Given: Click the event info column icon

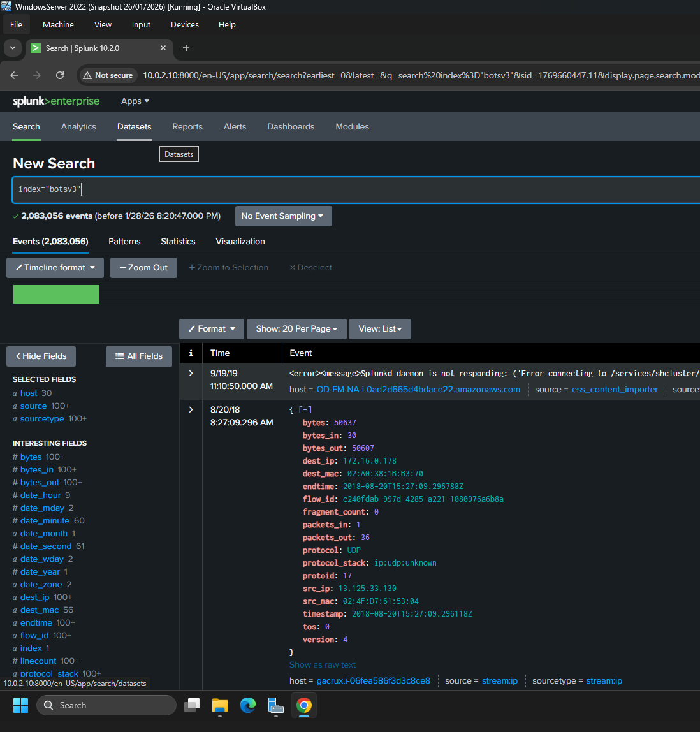Looking at the screenshot, I should 191,353.
